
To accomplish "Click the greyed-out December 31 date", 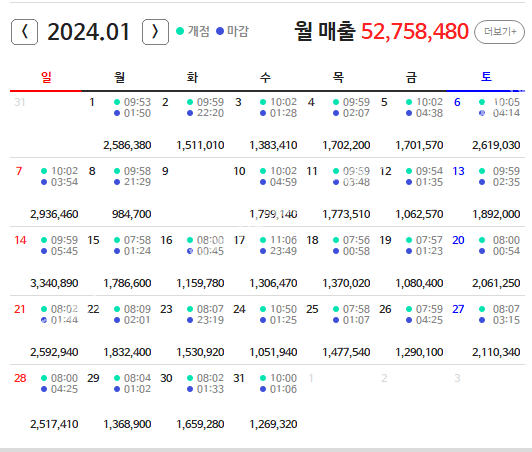I will tap(20, 102).
